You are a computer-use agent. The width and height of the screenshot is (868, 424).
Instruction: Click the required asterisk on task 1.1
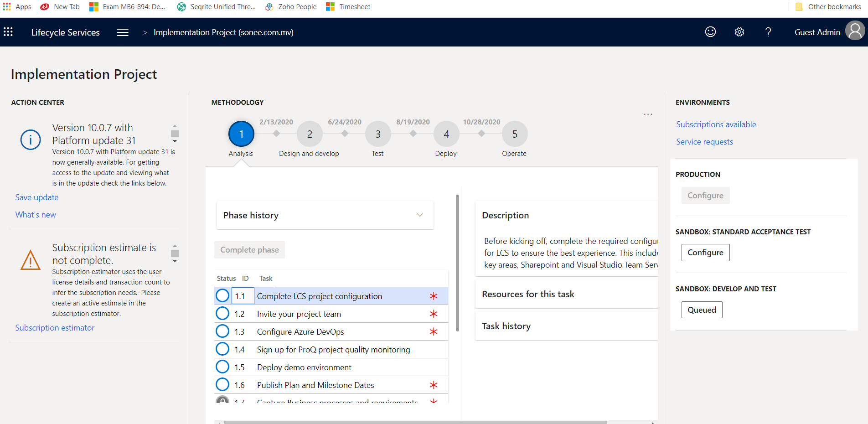click(x=434, y=296)
